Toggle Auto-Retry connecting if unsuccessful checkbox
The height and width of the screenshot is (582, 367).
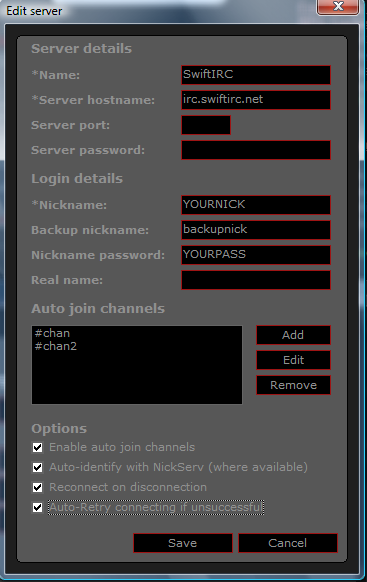click(37, 507)
